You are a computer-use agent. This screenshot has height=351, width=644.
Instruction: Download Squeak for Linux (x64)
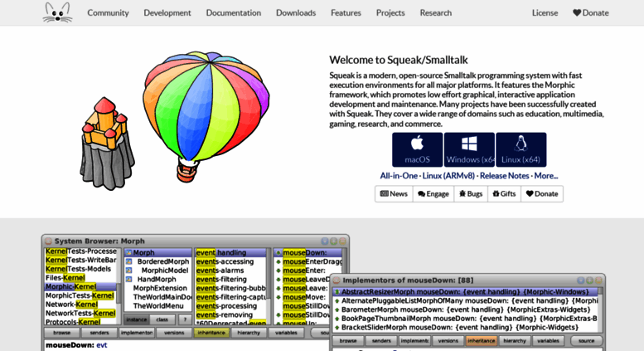tap(521, 149)
